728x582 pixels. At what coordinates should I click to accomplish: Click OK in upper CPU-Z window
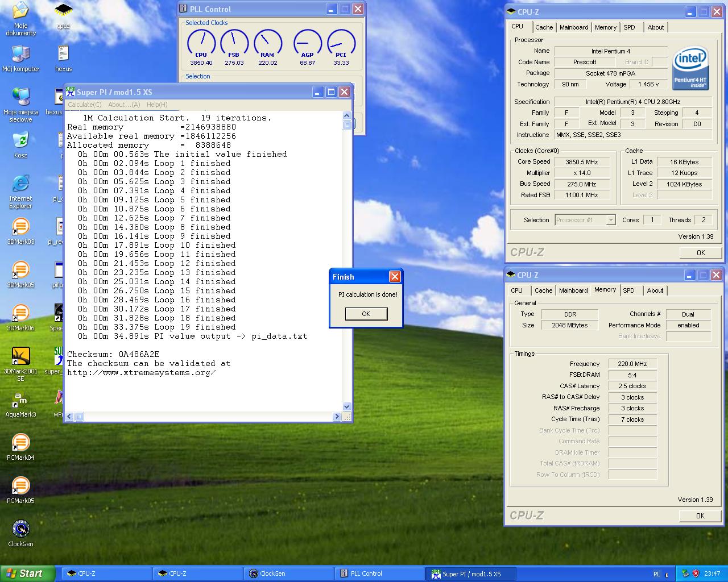point(701,253)
